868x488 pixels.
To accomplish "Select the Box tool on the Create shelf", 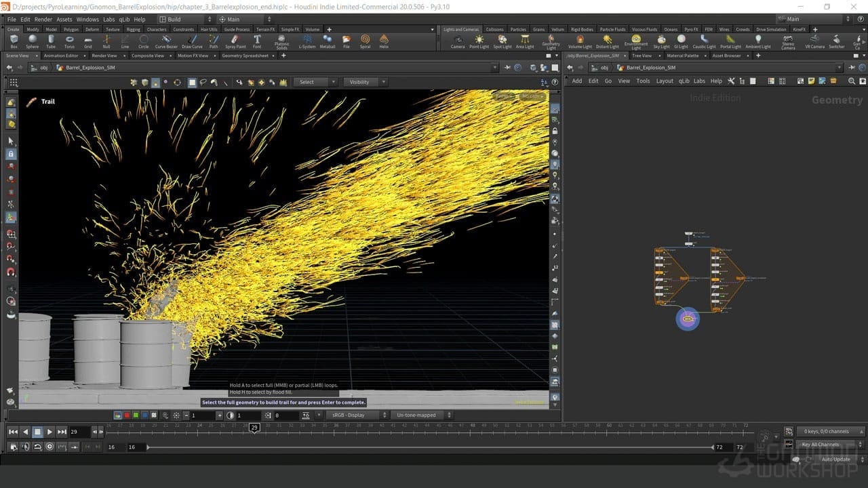I will coord(14,43).
